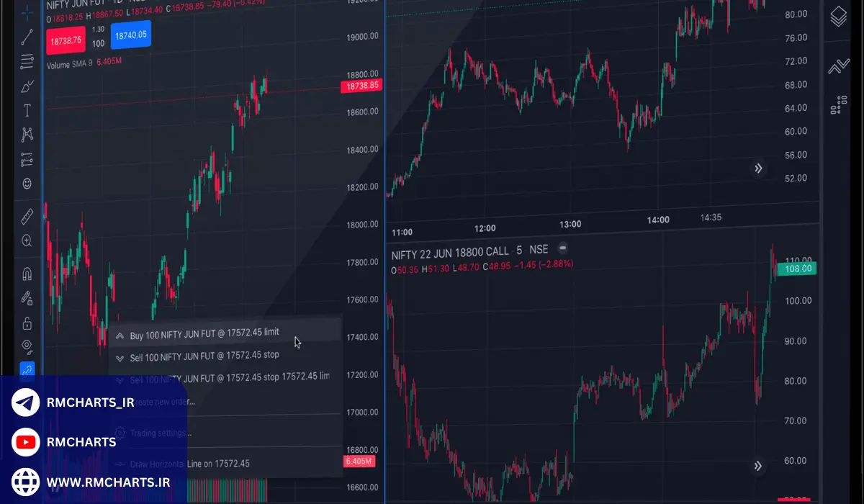Choose Sell 100 NIFTY JUN FUT stop
This screenshot has height=504, width=864.
tap(204, 356)
